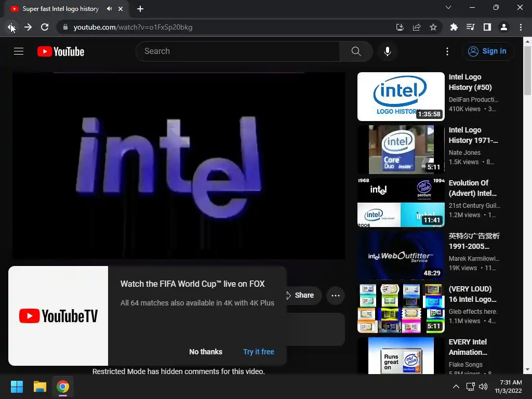
Task: Open File Explorer from taskbar
Action: coord(39,387)
